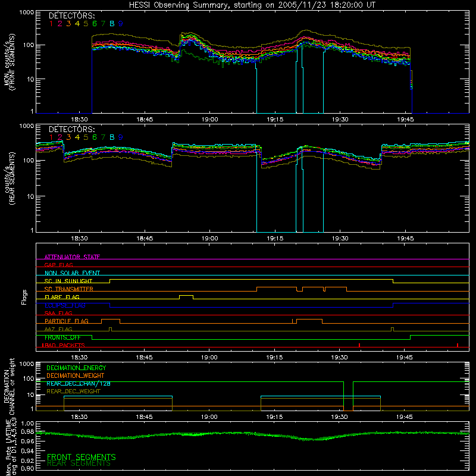Click the REAR SEGMENTS livetime legend
This screenshot has width=476, height=476.
point(79,464)
